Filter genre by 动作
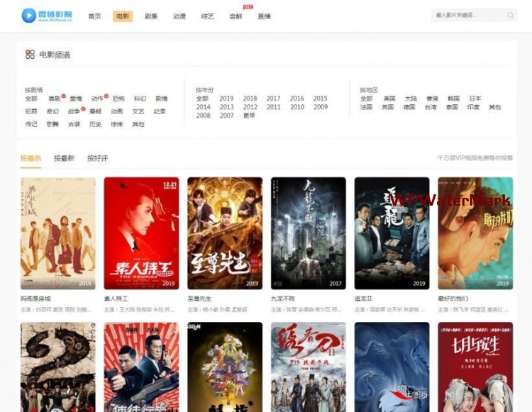Image resolution: width=532 pixels, height=412 pixels. coord(97,99)
